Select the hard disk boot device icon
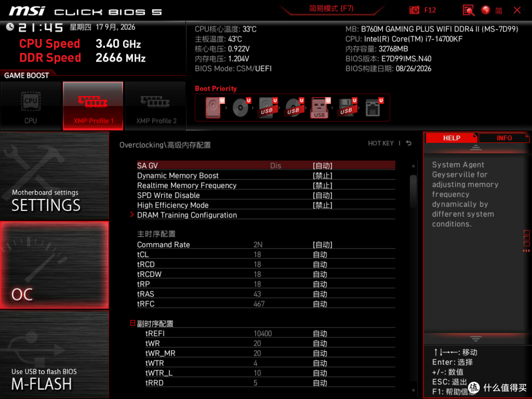Viewport: 532px width, 399px height. (214, 108)
